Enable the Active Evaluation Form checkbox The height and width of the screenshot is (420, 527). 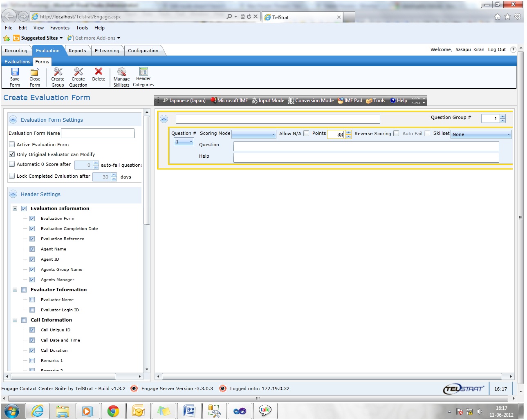point(12,144)
